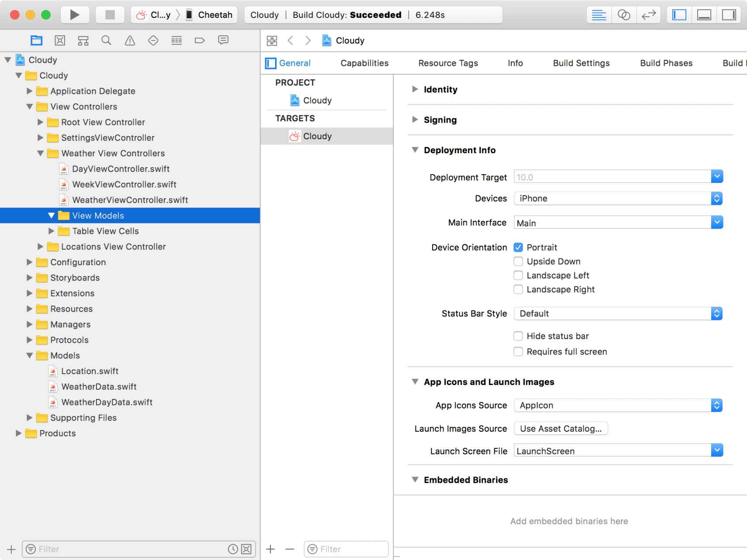Screen dimensions: 747x560
Task: Collapse the Deployment Info section
Action: [x=415, y=150]
